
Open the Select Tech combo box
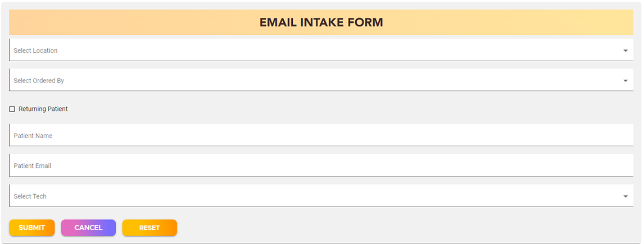click(x=320, y=196)
